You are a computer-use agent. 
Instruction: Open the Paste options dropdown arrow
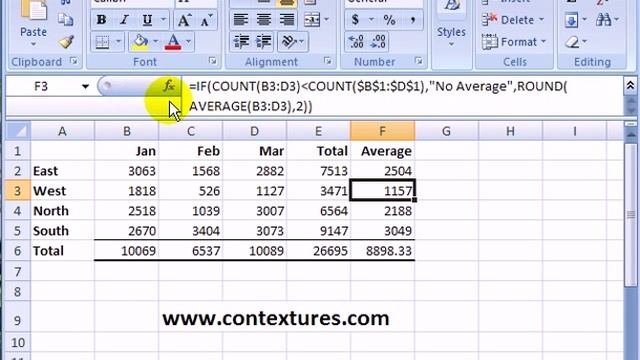pyautogui.click(x=33, y=44)
